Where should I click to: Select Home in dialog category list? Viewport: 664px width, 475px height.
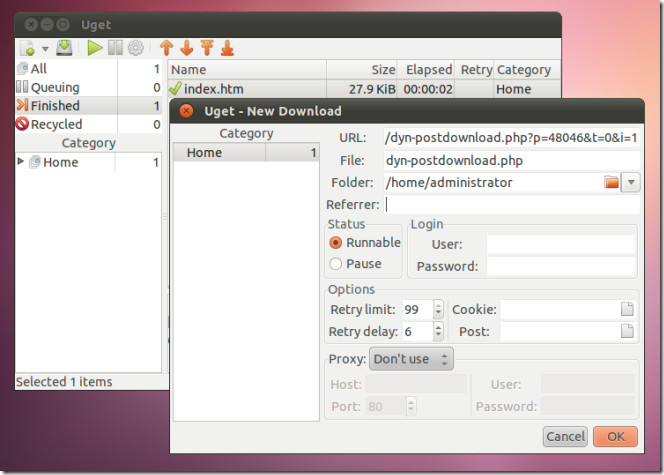point(246,152)
